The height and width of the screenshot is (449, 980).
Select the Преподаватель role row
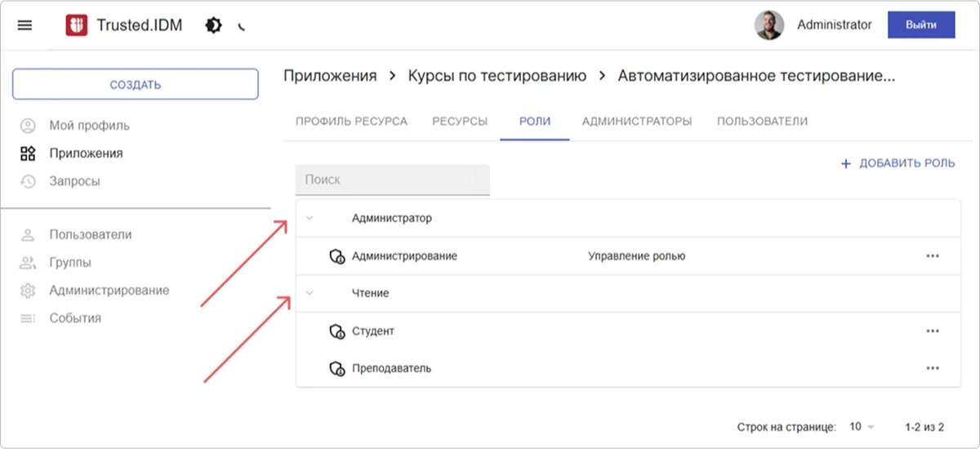[628, 369]
